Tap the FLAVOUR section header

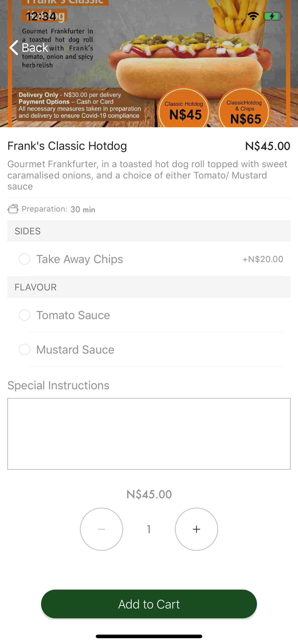click(149, 287)
